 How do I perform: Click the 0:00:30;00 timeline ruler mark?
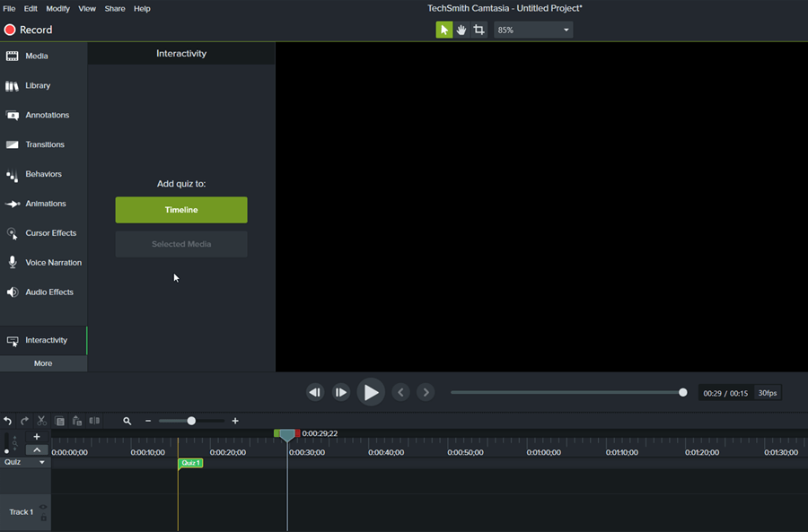pos(307,453)
